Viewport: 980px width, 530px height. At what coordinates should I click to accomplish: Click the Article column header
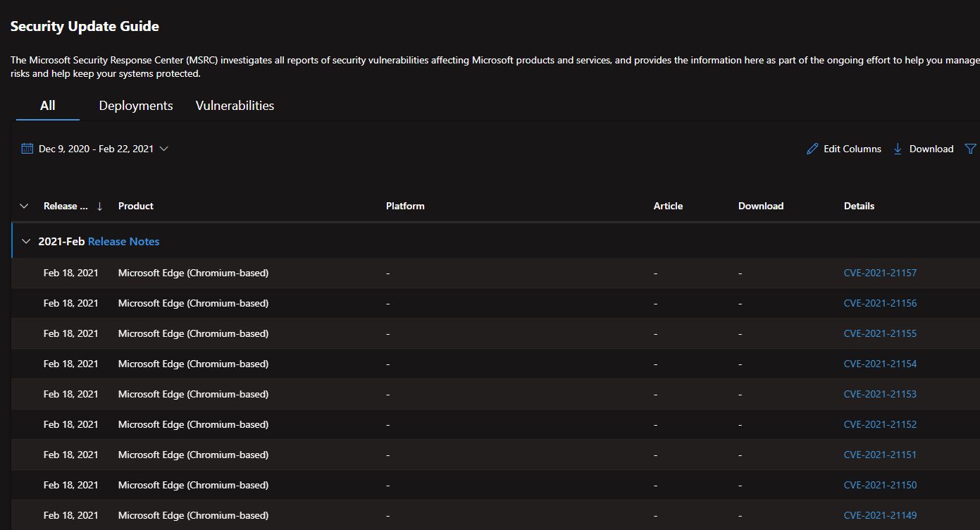pyautogui.click(x=668, y=206)
